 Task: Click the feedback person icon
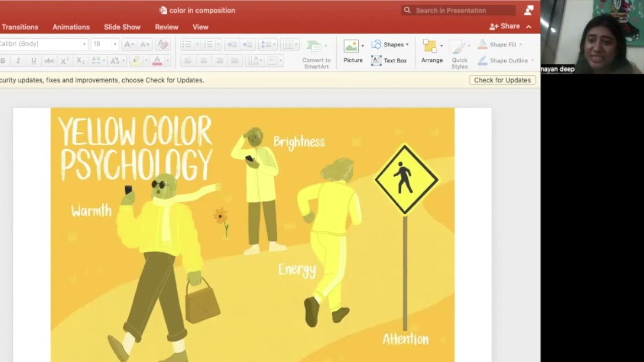point(529,10)
